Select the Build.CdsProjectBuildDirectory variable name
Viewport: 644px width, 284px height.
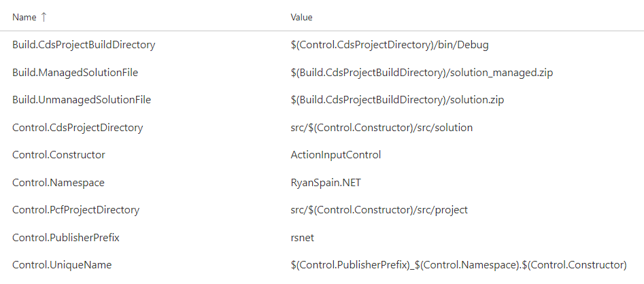pyautogui.click(x=84, y=45)
